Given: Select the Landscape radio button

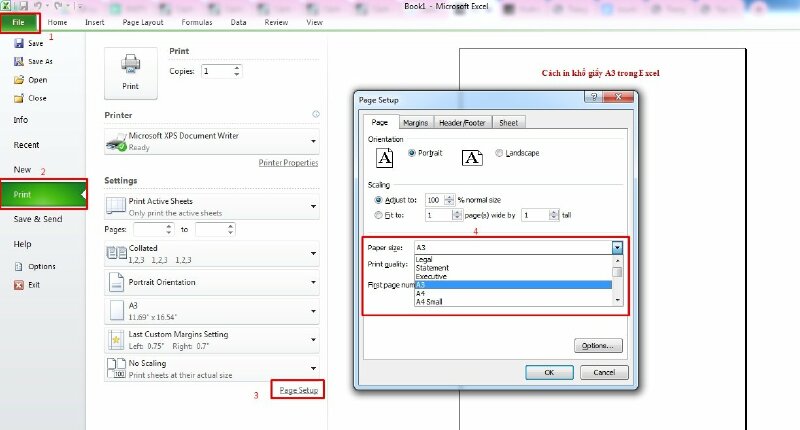Looking at the screenshot, I should coord(499,153).
